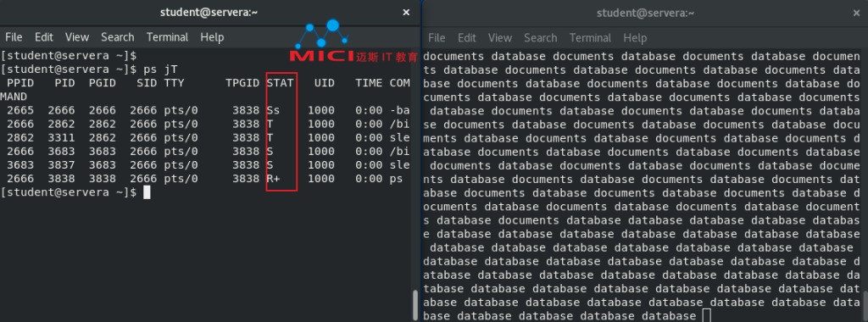This screenshot has width=868, height=322.
Task: Click the TPGID column header
Action: pos(242,83)
